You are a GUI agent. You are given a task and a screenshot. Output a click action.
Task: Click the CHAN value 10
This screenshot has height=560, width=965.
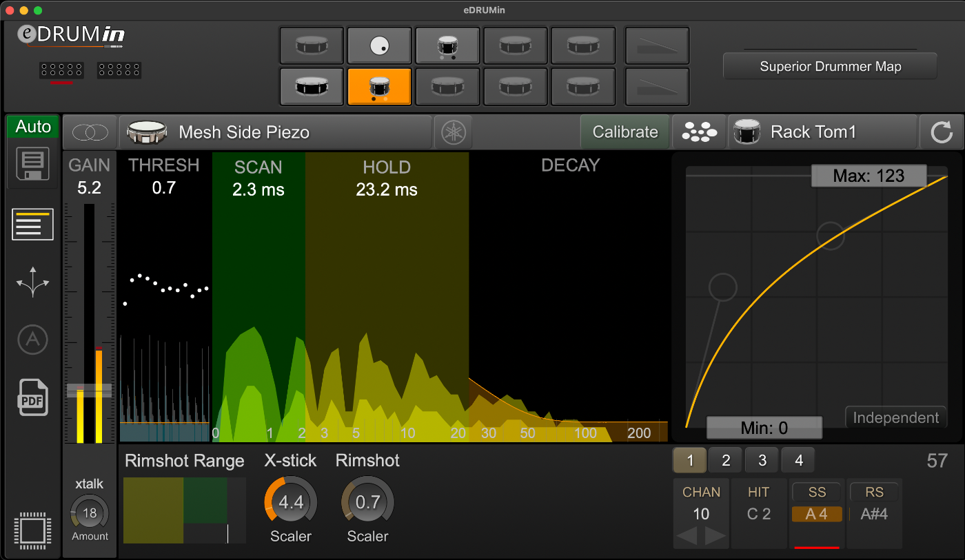pos(701,514)
